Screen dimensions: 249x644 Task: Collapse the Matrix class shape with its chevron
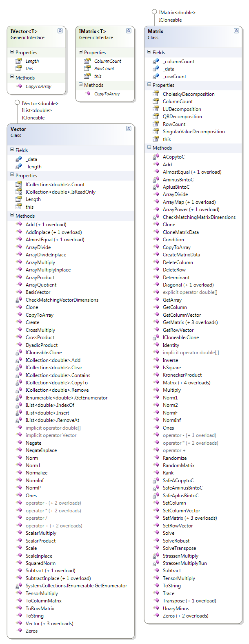click(x=236, y=31)
